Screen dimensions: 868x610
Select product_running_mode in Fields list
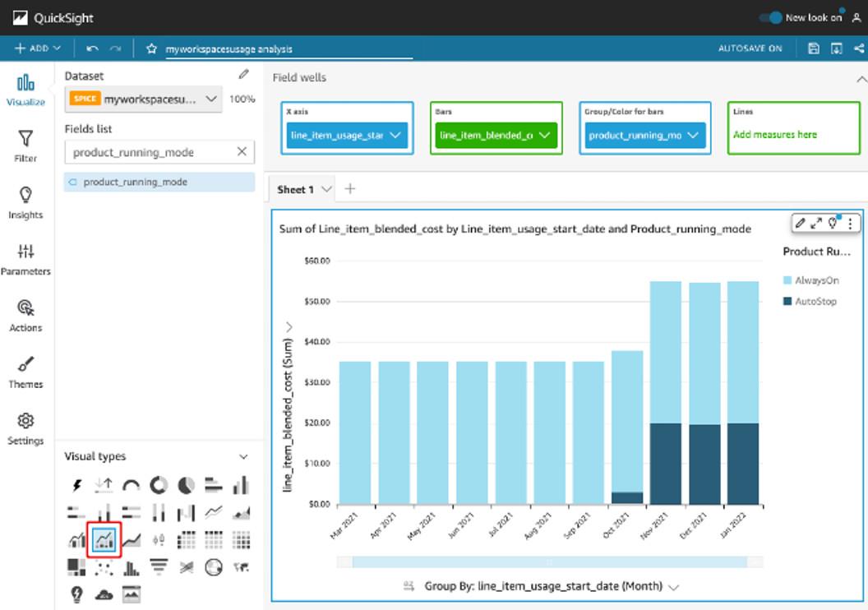tap(159, 183)
